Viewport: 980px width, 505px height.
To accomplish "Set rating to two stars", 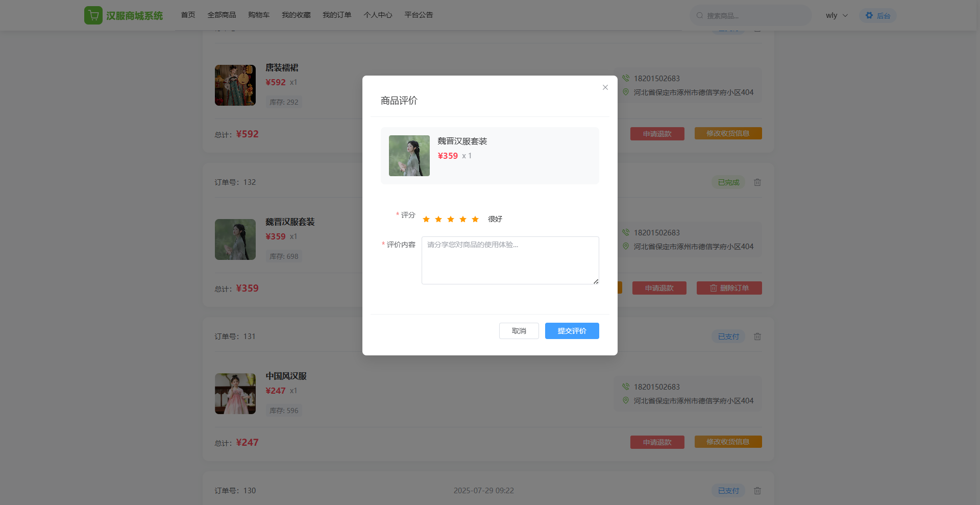I will click(x=438, y=219).
